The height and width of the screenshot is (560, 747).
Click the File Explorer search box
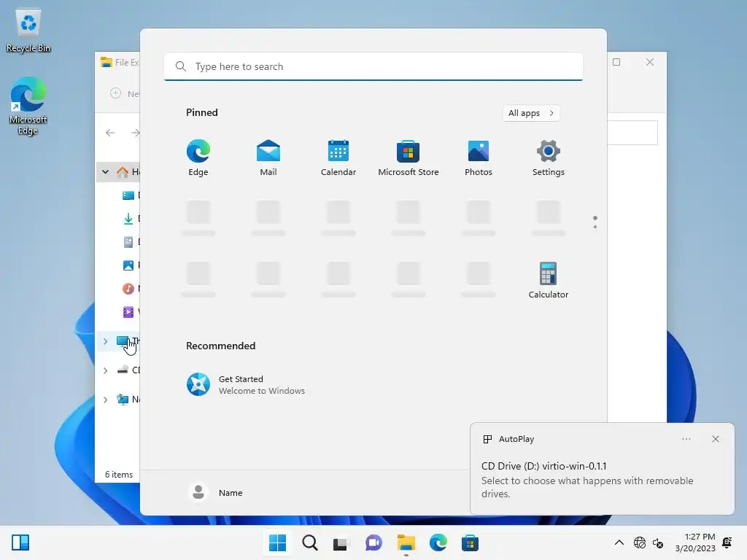pos(632,133)
